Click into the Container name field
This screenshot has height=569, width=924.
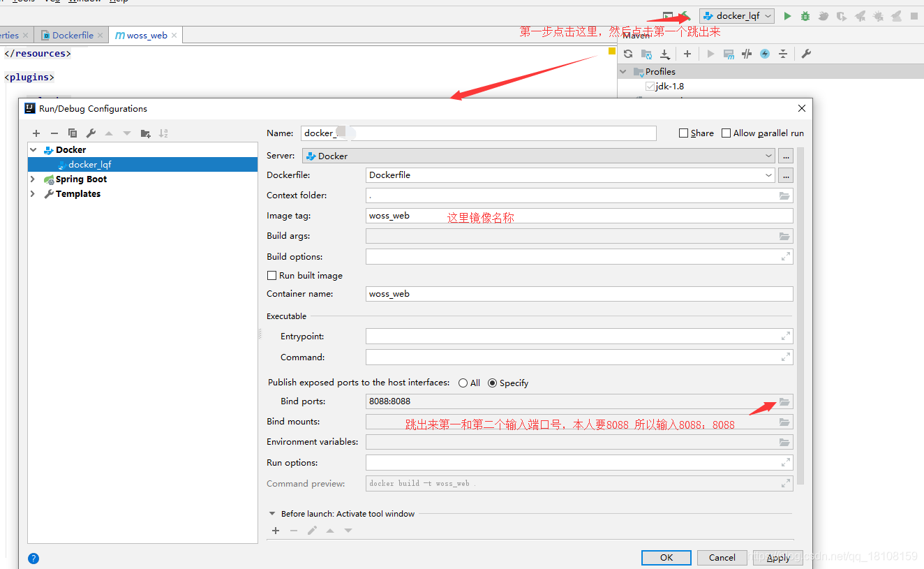(579, 294)
